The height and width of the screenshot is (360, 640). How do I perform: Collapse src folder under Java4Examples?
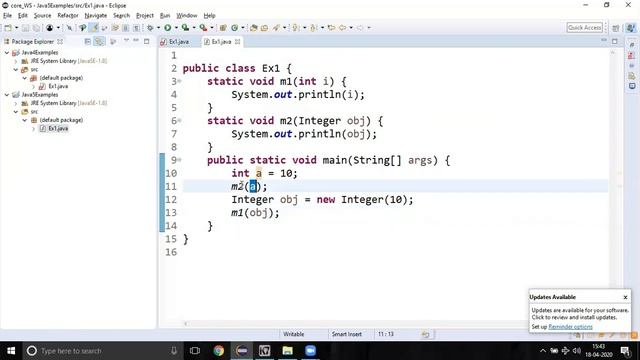click(16, 69)
